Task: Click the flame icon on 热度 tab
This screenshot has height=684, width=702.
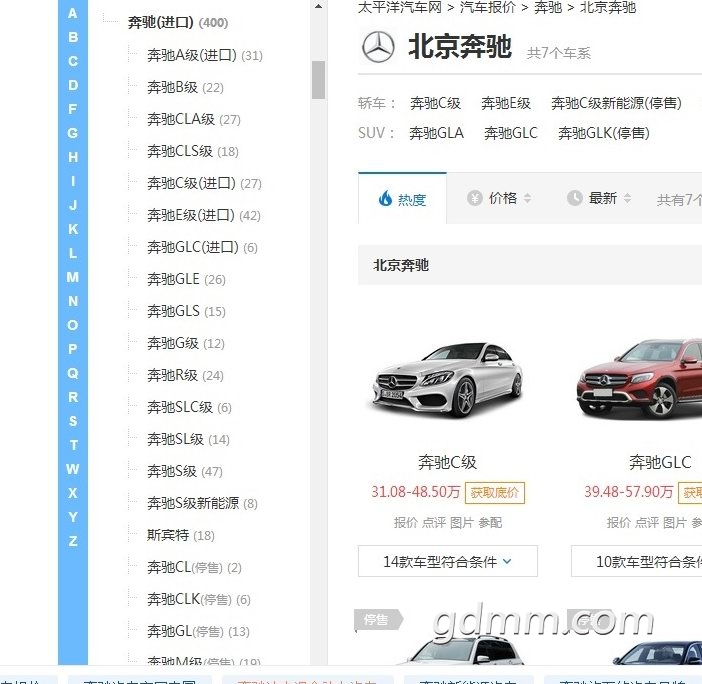Action: click(x=385, y=198)
